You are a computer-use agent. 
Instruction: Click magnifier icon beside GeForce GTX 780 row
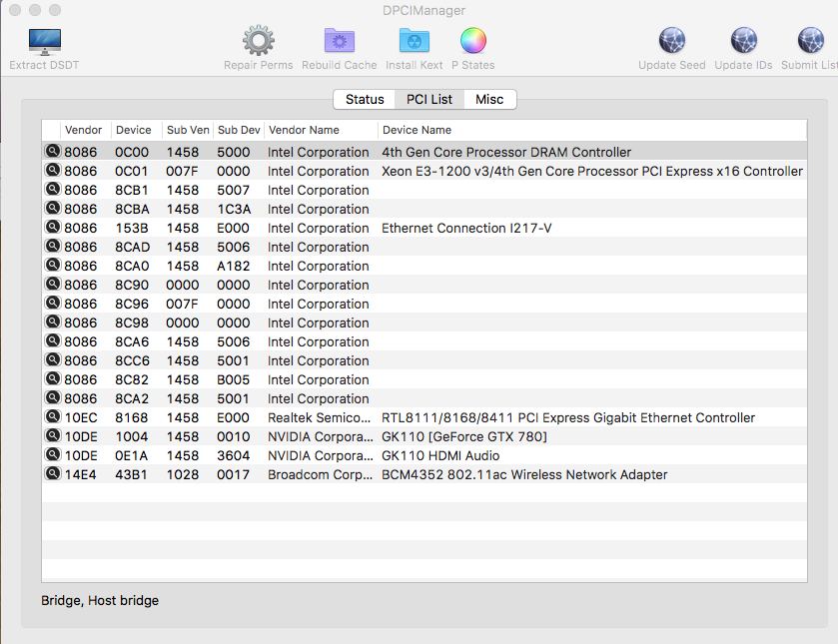point(52,436)
